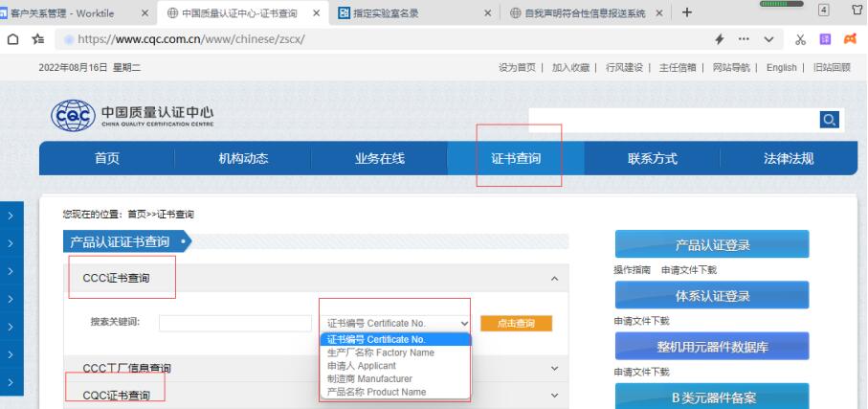Click the English language link
868x409 pixels.
(781, 67)
